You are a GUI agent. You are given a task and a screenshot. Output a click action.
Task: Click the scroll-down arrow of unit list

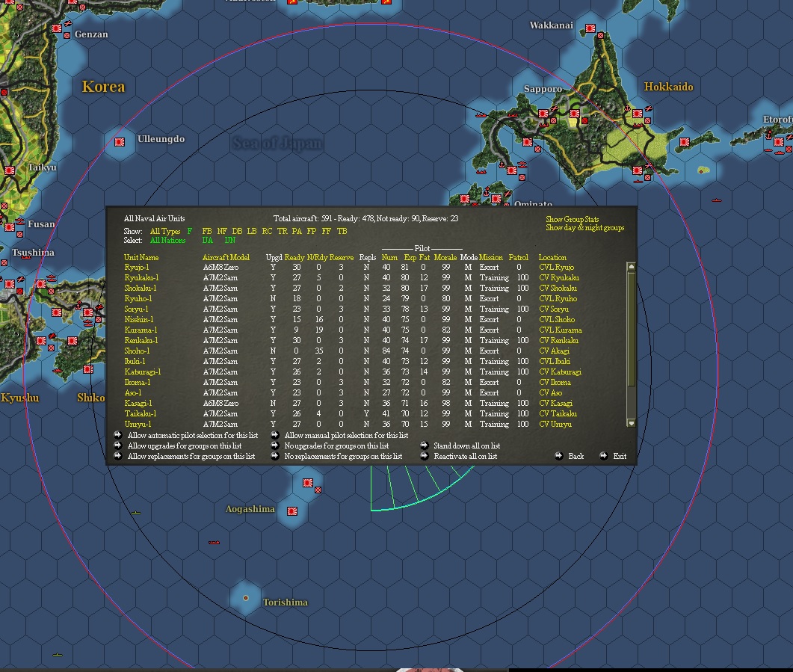pos(631,423)
